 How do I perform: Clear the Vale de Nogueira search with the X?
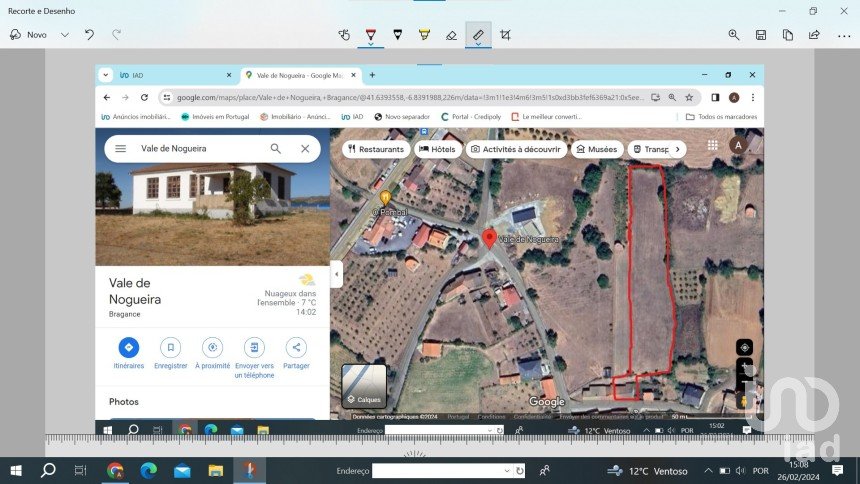305,149
